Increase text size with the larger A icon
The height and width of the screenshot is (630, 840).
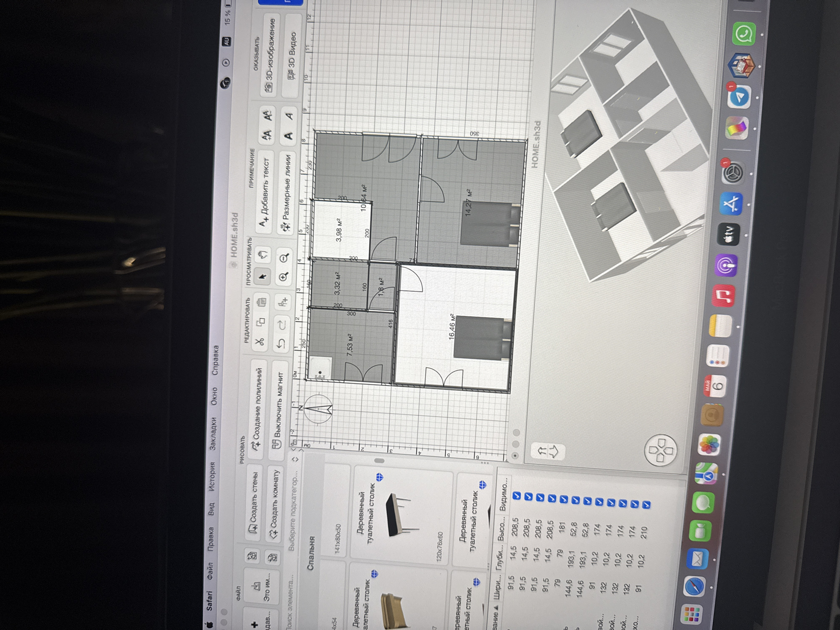point(266,136)
